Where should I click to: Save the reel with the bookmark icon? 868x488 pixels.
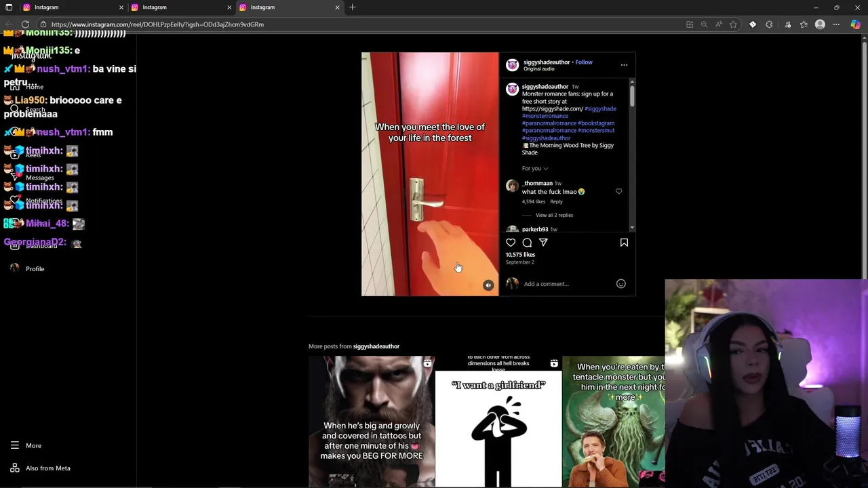(624, 243)
